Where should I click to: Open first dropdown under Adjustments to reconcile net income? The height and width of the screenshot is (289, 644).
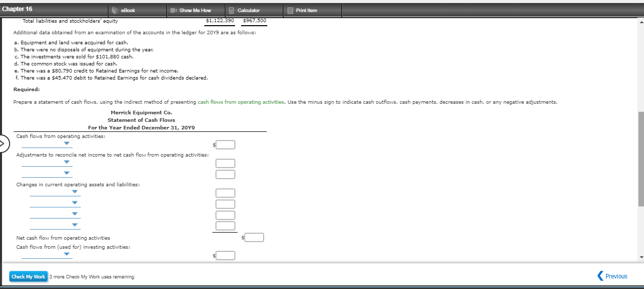tap(47, 162)
